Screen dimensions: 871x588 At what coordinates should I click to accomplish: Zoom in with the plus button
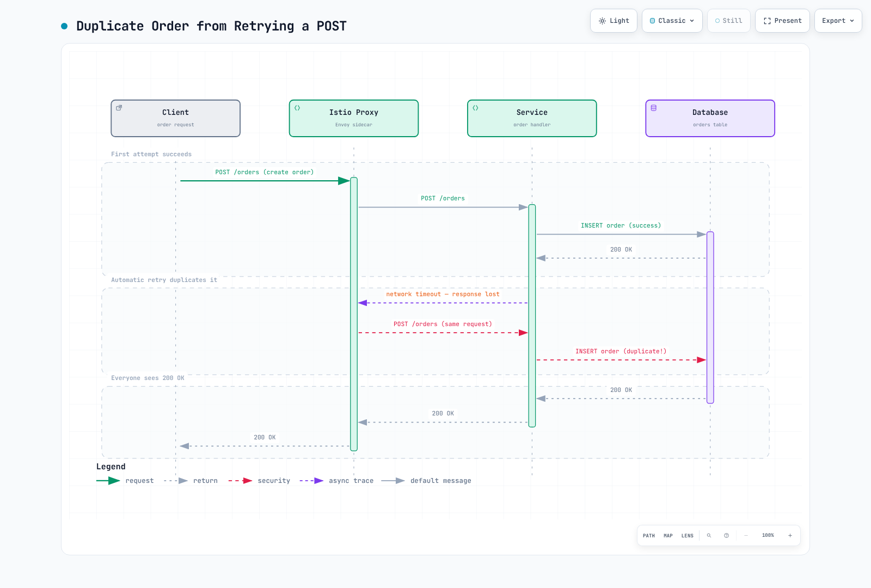click(790, 536)
